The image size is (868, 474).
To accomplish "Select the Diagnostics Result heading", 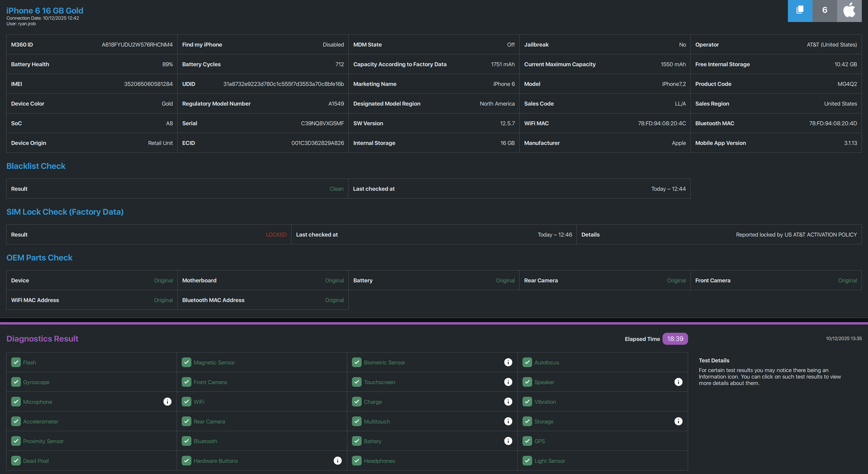I will [42, 339].
